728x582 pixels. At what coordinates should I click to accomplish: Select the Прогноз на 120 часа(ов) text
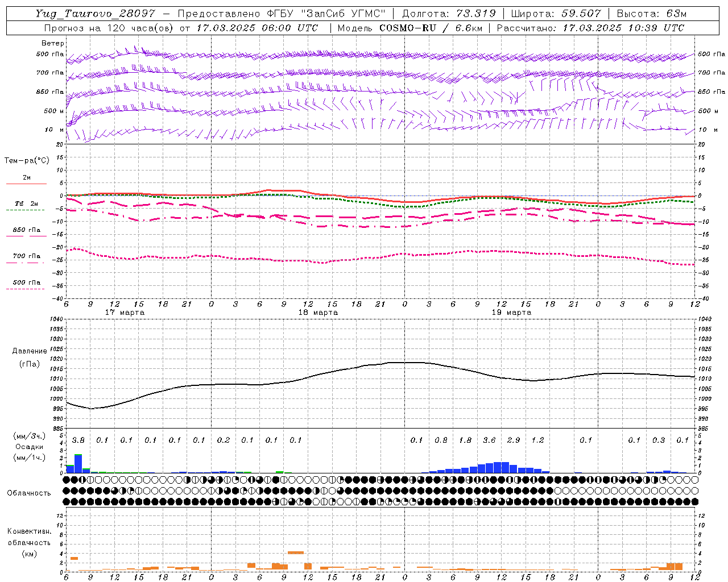click(109, 28)
